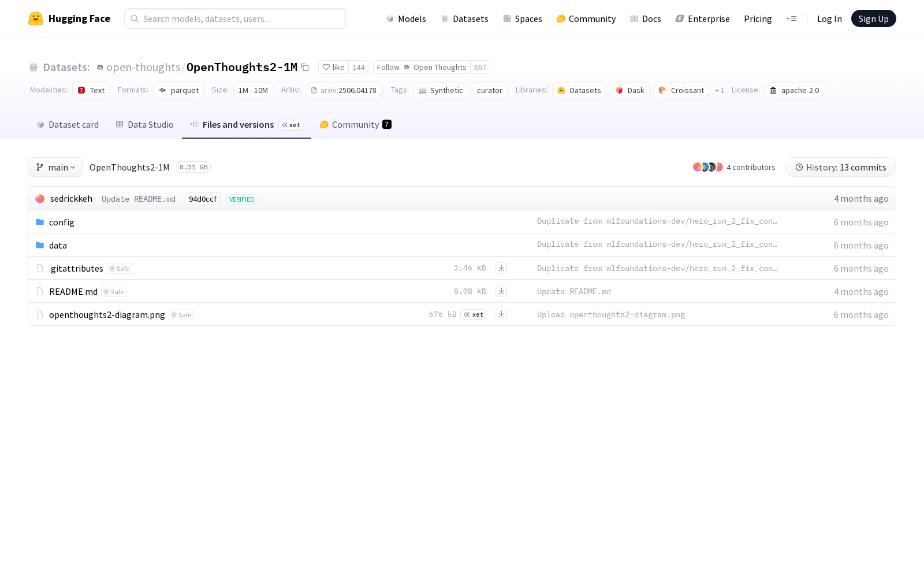Click the Dask library tag

click(x=629, y=90)
